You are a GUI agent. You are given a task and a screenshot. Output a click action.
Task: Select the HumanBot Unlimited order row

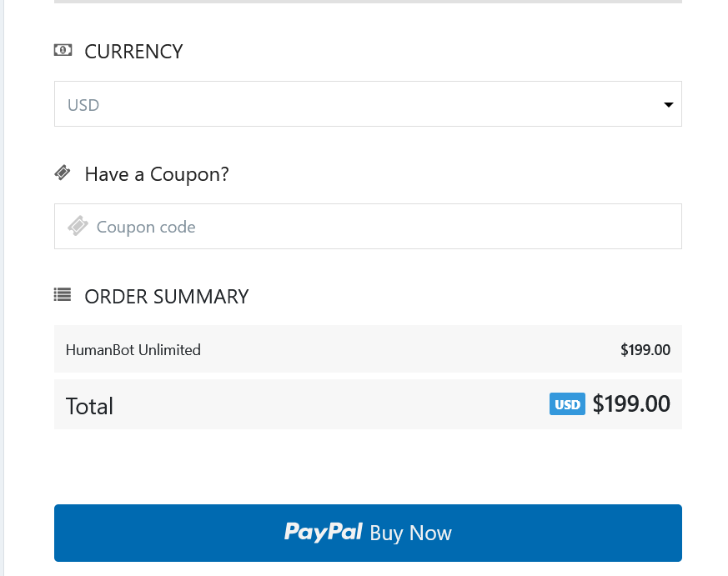[368, 349]
